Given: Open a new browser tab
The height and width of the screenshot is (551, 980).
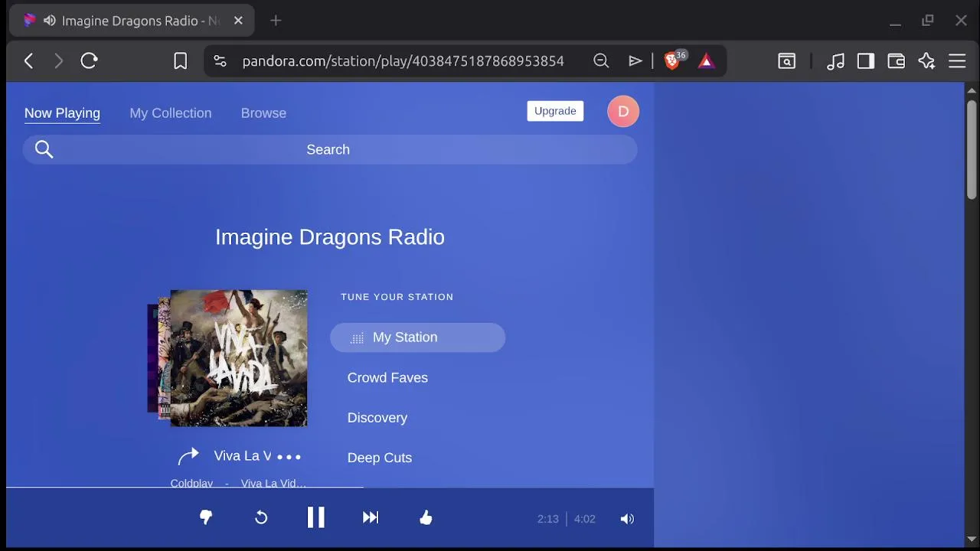Looking at the screenshot, I should point(276,21).
